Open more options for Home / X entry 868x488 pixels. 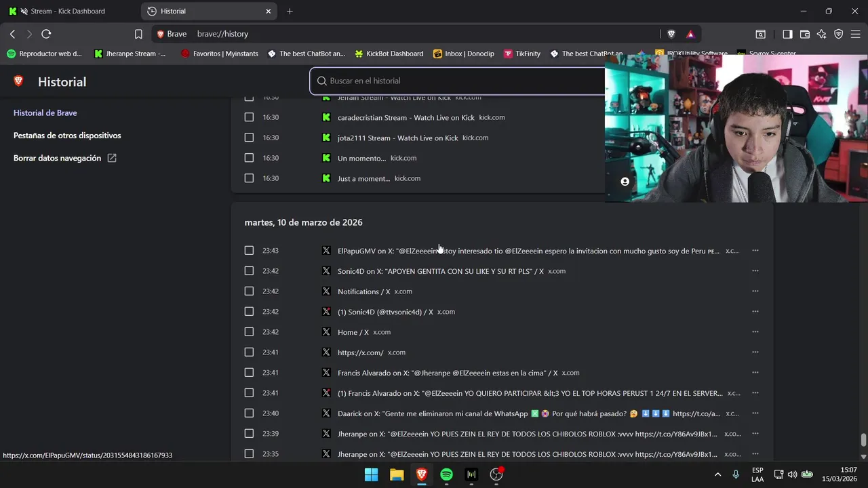[x=755, y=332]
